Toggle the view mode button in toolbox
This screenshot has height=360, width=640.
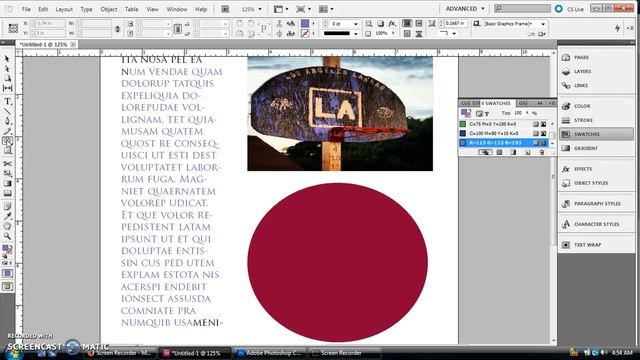(x=7, y=287)
